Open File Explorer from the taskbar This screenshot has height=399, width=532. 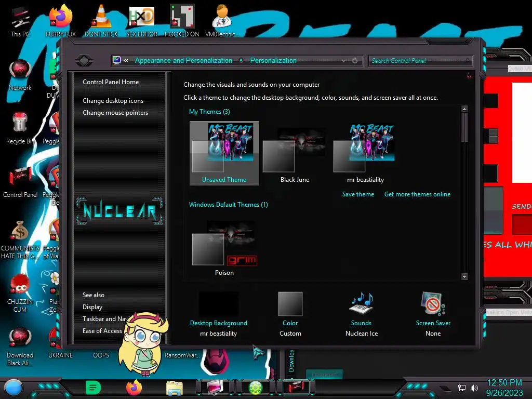click(x=175, y=388)
